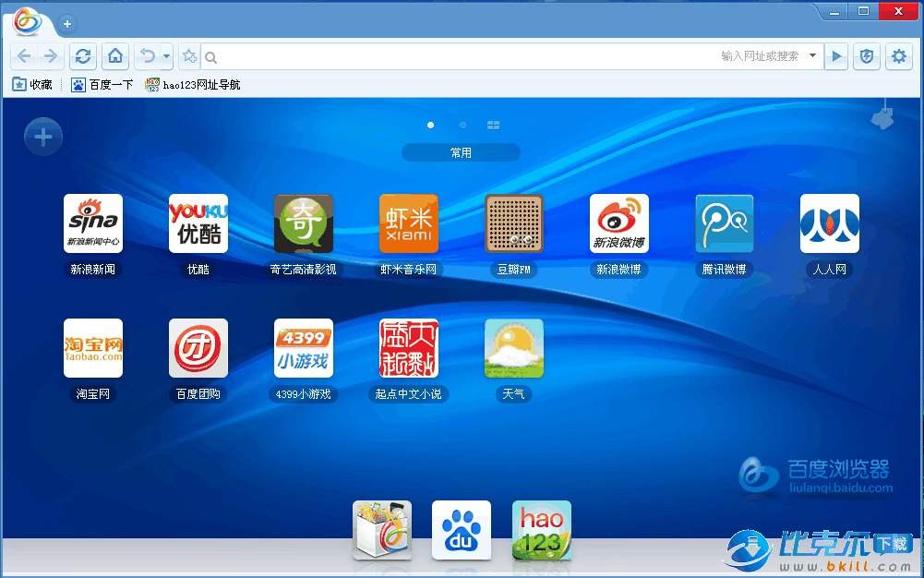
Task: Open the 虾米音乐网 Xiami tile
Action: (409, 223)
